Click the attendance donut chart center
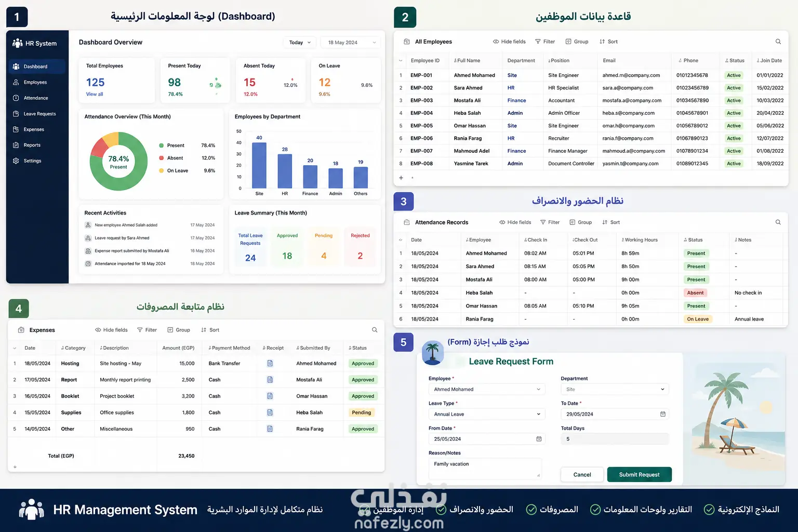Image resolution: width=798 pixels, height=532 pixels. coord(118,162)
